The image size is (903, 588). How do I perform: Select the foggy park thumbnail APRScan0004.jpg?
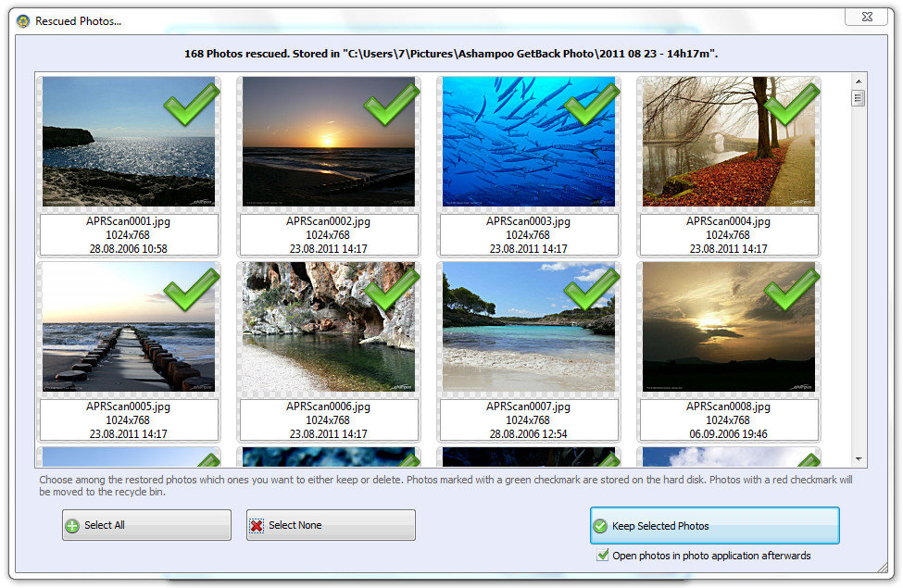point(729,142)
